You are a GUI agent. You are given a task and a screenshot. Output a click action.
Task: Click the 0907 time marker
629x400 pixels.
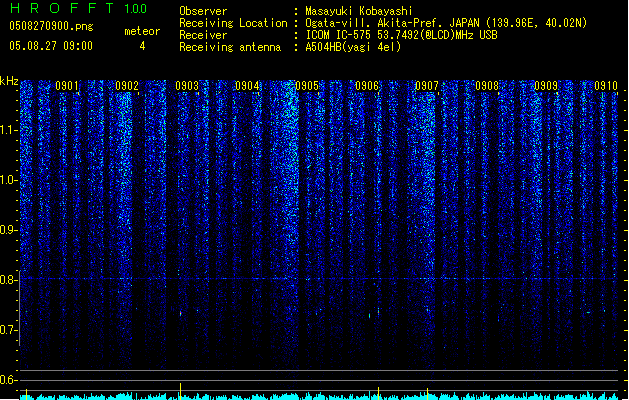point(427,86)
